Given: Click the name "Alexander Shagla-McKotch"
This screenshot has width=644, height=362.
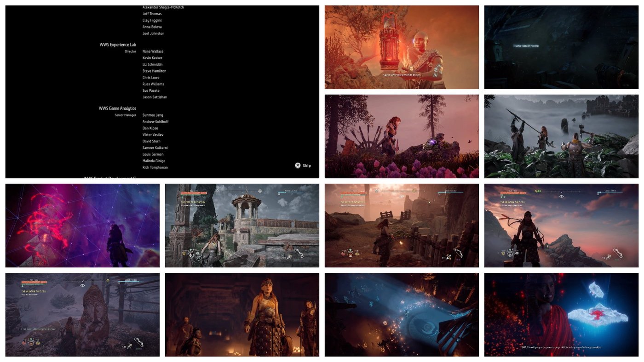Looking at the screenshot, I should tap(163, 7).
